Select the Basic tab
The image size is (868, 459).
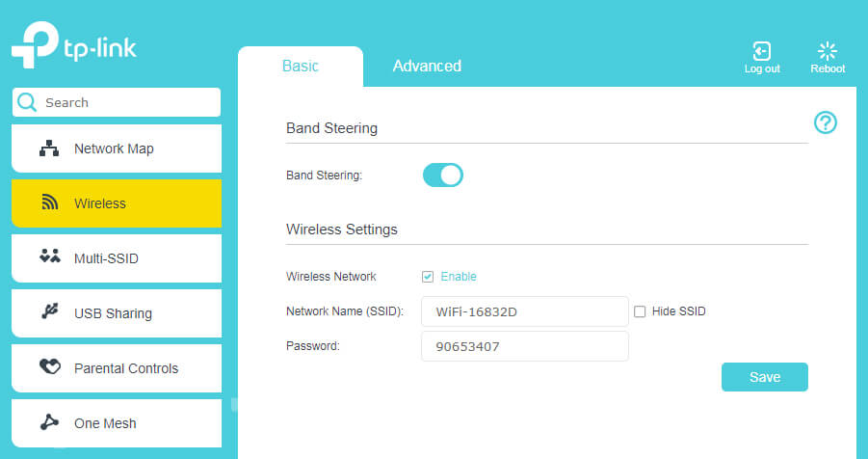pos(300,67)
